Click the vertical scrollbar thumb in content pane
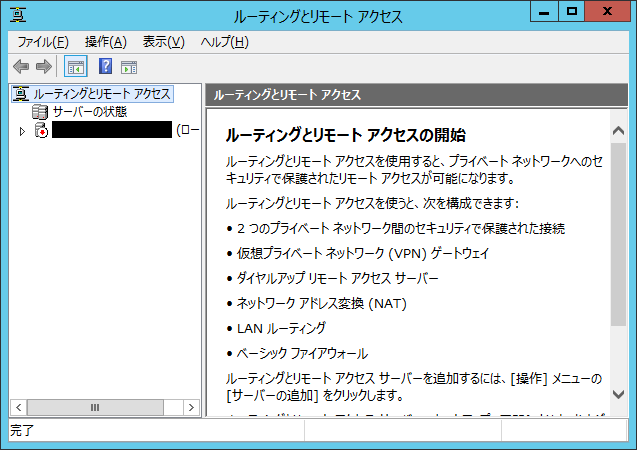This screenshot has height=450, width=637. click(618, 235)
